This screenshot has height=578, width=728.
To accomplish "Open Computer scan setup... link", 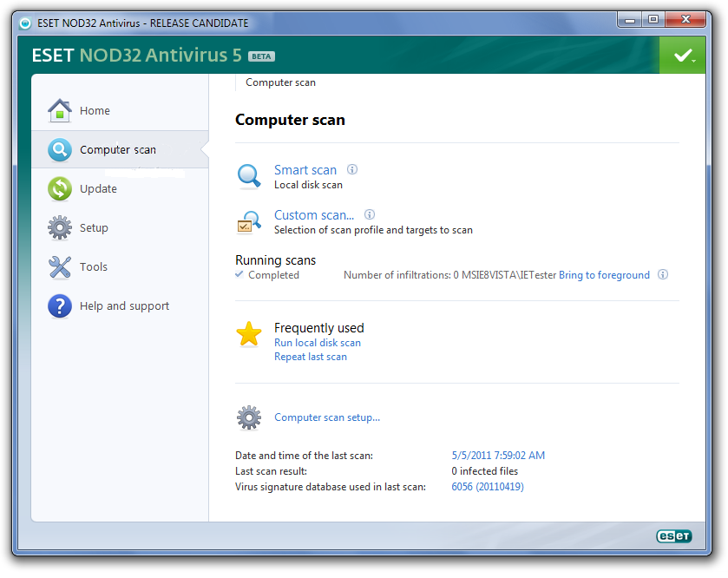I will click(x=327, y=417).
